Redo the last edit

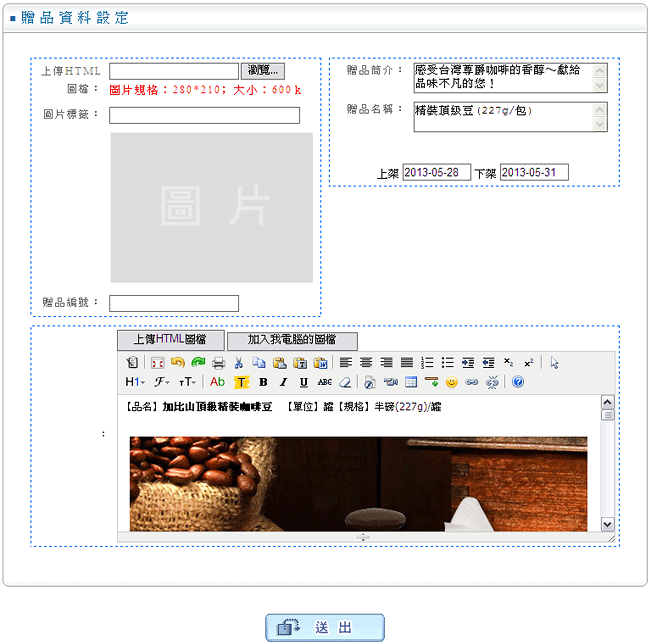coord(198,363)
